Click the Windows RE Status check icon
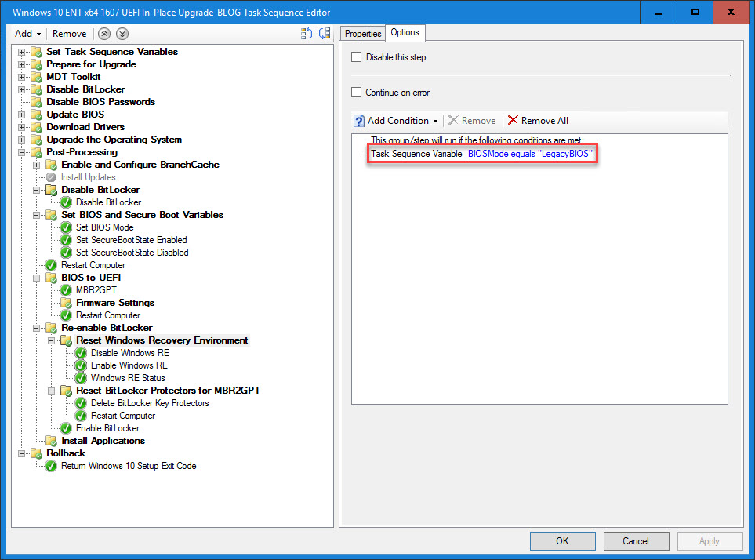This screenshot has width=755, height=560. tap(81, 378)
